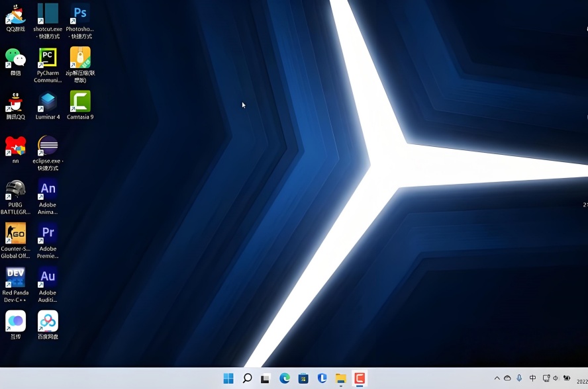Open Microsoft Store from taskbar
Image resolution: width=588 pixels, height=389 pixels.
pyautogui.click(x=303, y=378)
